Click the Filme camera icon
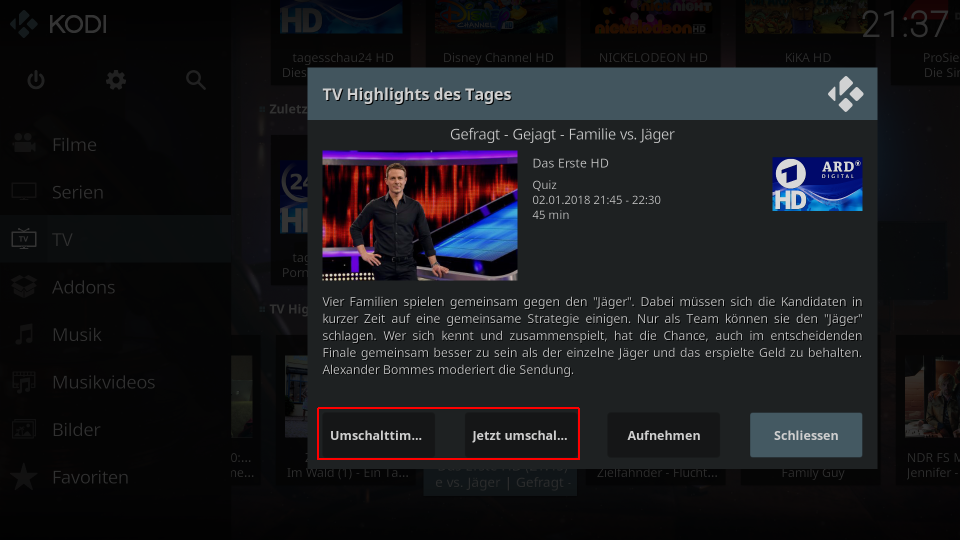Image resolution: width=960 pixels, height=540 pixels. click(x=24, y=144)
